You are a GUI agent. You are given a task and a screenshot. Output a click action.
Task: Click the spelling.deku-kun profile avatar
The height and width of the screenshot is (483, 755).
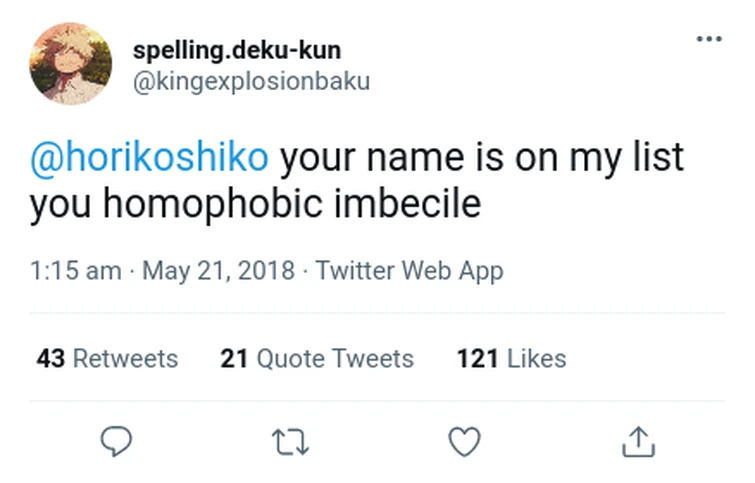pos(71,64)
